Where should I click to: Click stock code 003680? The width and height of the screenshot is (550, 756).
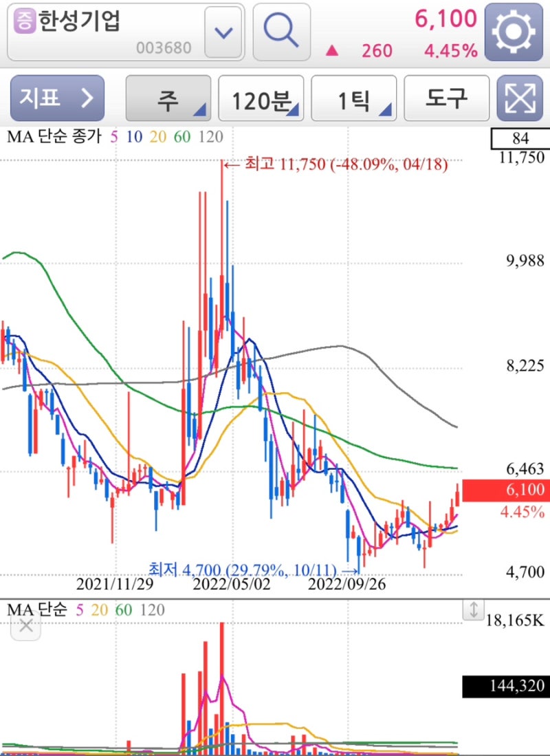[164, 47]
